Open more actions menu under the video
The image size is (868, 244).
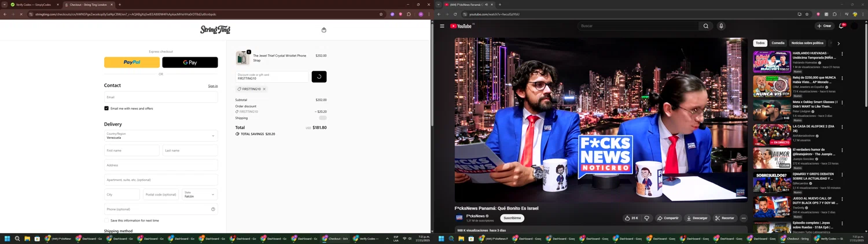tap(744, 218)
